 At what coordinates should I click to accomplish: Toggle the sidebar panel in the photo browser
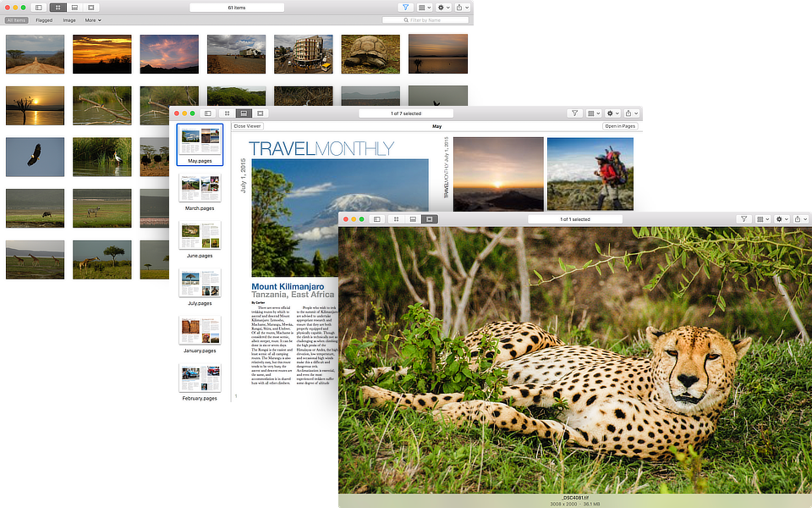[37, 7]
